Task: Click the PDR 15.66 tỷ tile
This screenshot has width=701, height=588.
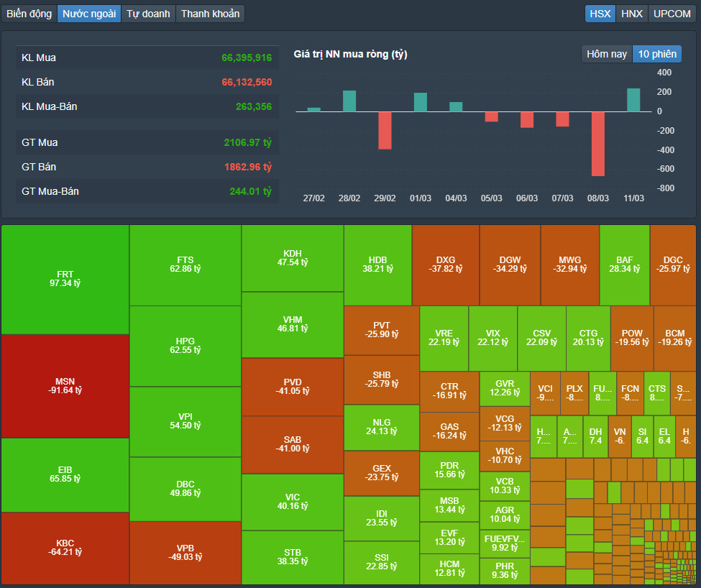Action: click(x=449, y=471)
